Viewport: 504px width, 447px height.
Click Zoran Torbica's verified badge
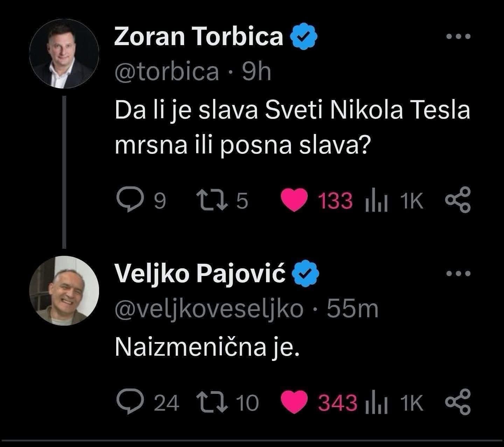304,36
